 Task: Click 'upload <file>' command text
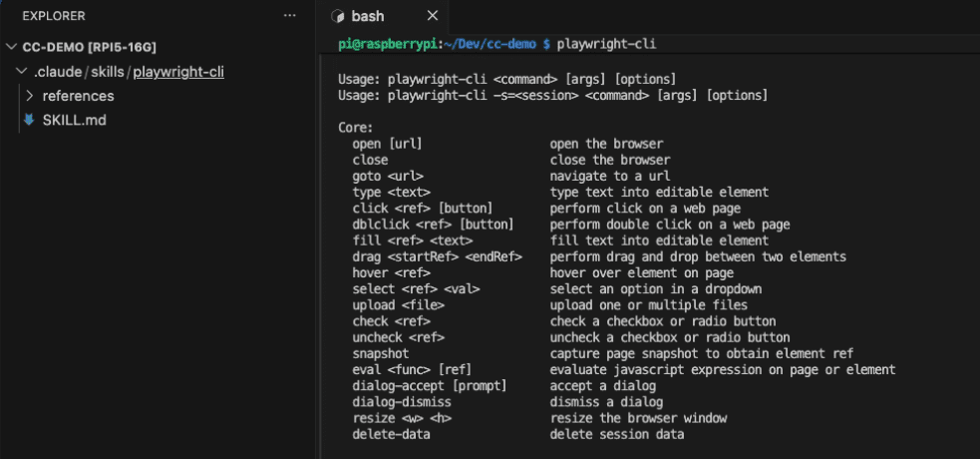pos(399,305)
